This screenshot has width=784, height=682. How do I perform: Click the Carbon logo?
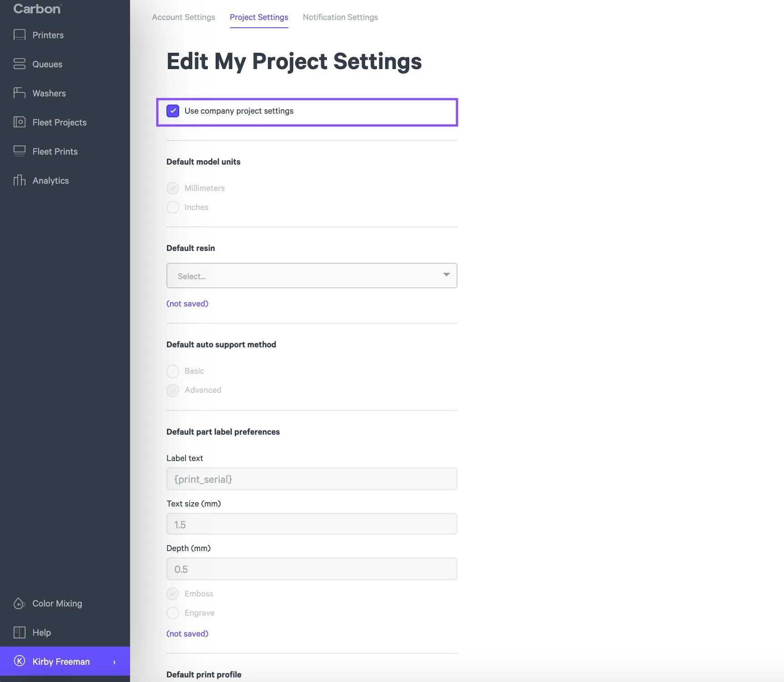(x=37, y=9)
